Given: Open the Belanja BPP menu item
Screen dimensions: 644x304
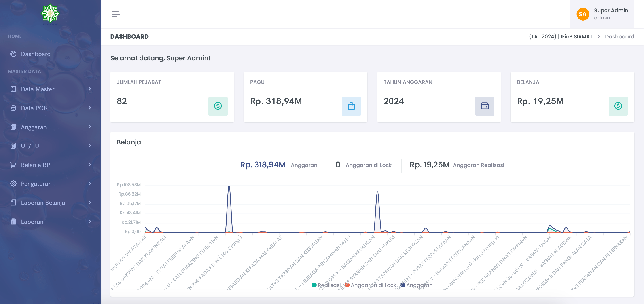Looking at the screenshot, I should [50, 165].
